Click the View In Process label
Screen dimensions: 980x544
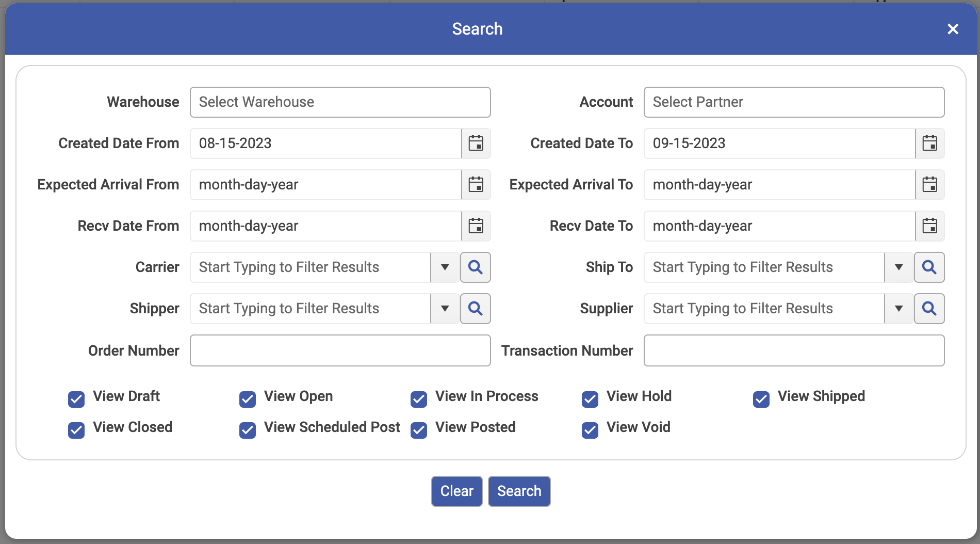pyautogui.click(x=487, y=396)
